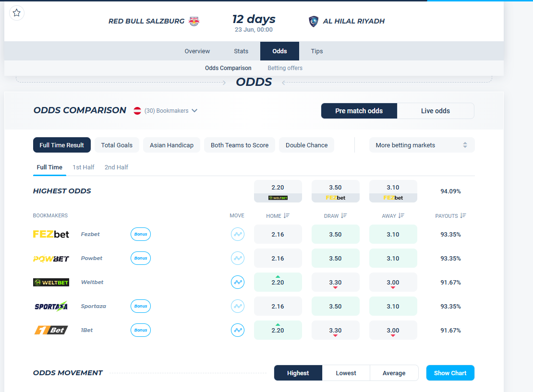The width and height of the screenshot is (533, 392).
Task: Sort by payouts column
Action: click(450, 216)
